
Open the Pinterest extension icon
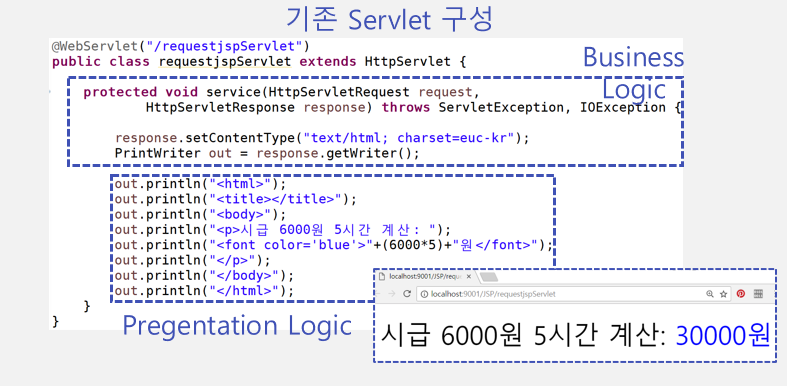point(741,294)
